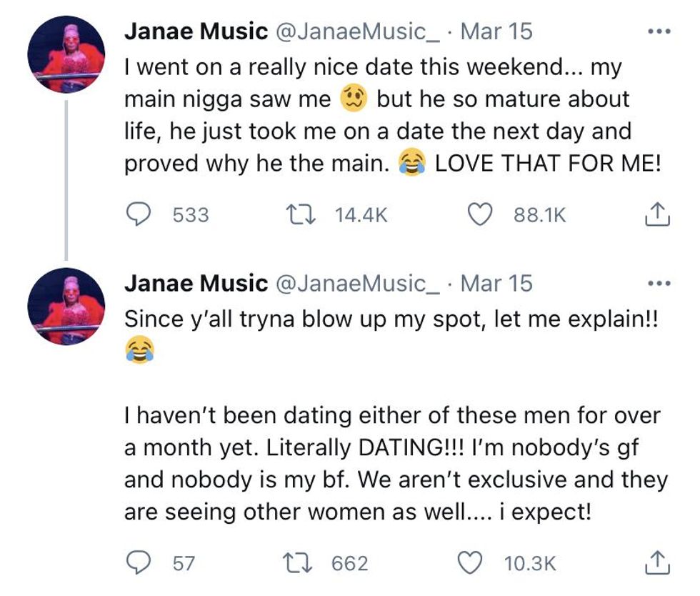Like the second tweet with 10.3K likes
Viewport: 700px width, 596px height.
pos(471,563)
